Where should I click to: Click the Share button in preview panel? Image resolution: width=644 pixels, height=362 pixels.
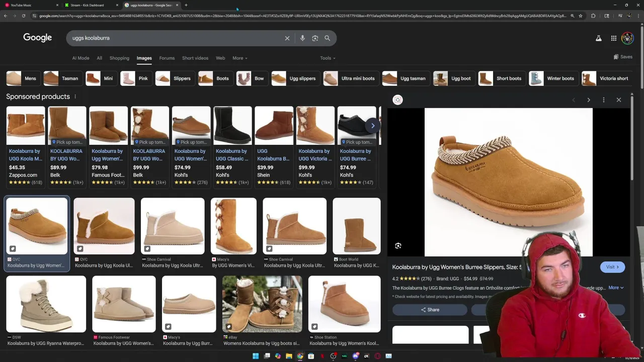pos(430,310)
